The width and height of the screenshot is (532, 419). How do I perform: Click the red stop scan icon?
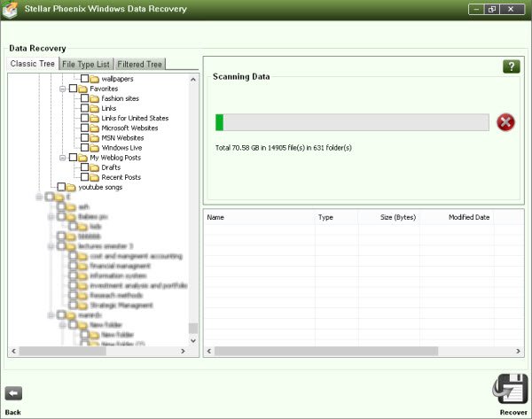pos(506,122)
